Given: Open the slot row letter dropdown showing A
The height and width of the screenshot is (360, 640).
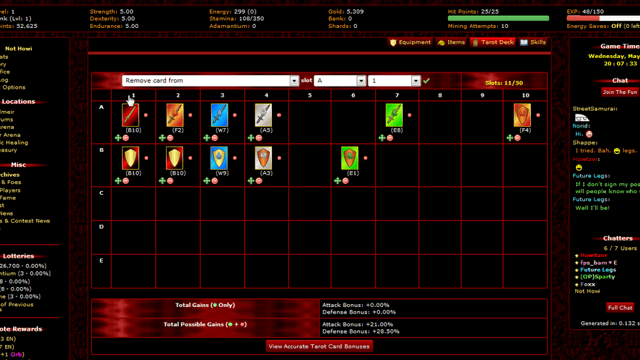Looking at the screenshot, I should tap(340, 81).
